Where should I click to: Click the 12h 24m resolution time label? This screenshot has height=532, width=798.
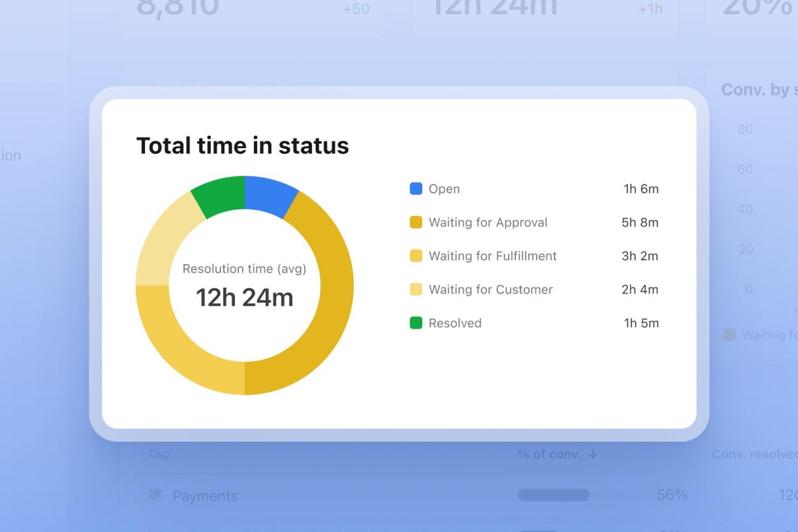(244, 296)
